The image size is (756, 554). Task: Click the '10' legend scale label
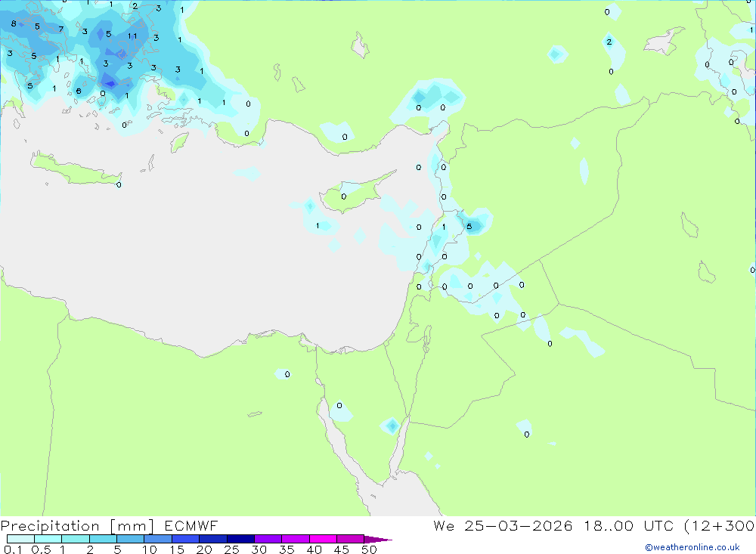tap(149, 549)
